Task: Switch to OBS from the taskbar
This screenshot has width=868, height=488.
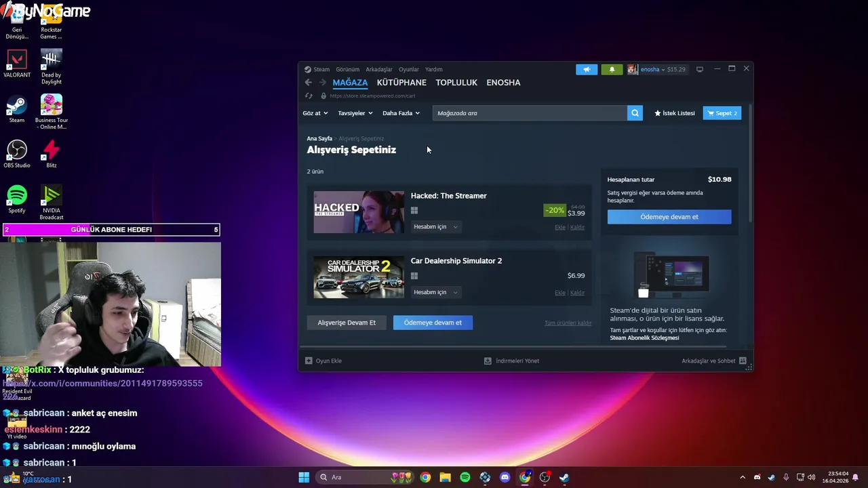Action: 545,477
